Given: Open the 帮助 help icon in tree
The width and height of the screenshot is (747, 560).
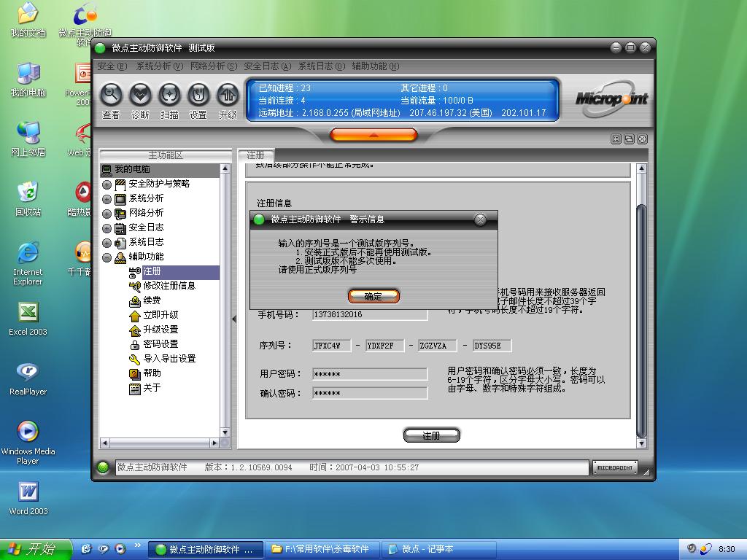Looking at the screenshot, I should 135,374.
